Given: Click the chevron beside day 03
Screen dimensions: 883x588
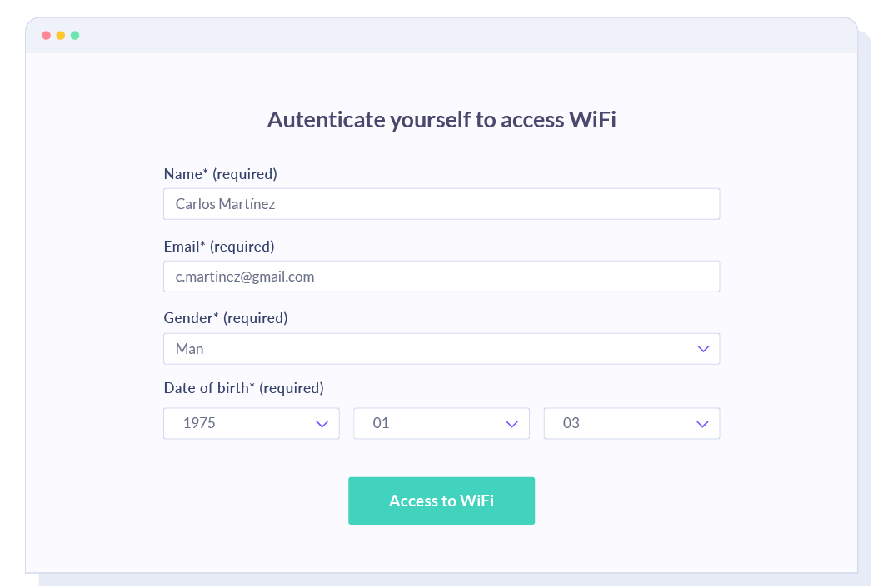Looking at the screenshot, I should coord(702,424).
